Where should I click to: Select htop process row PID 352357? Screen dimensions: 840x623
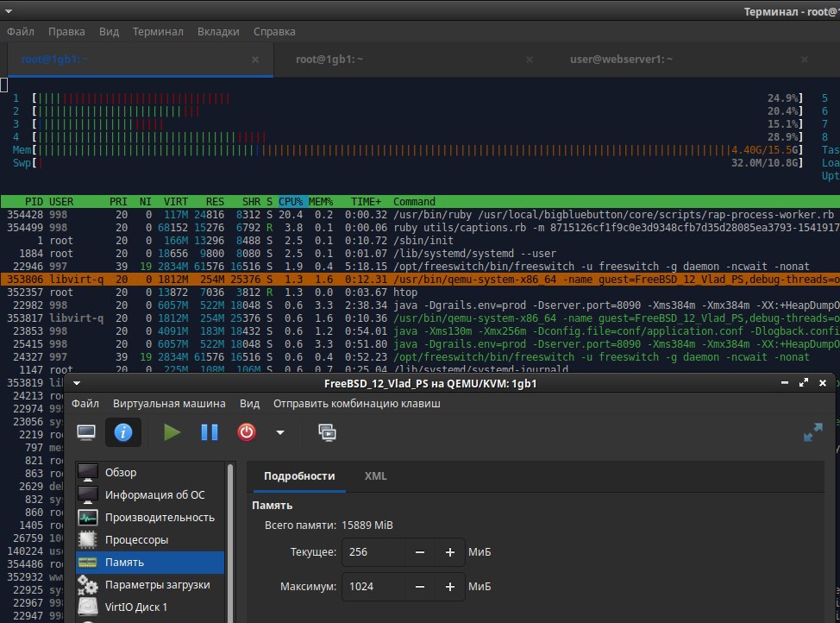[x=420, y=293]
